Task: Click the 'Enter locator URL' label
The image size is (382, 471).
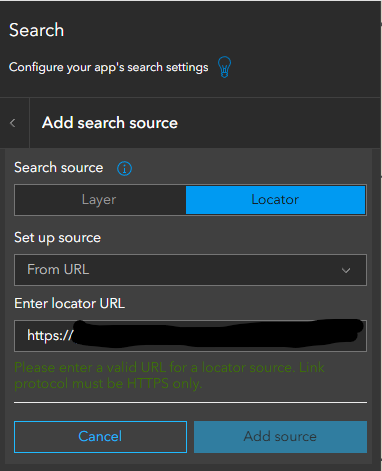Action: (69, 304)
